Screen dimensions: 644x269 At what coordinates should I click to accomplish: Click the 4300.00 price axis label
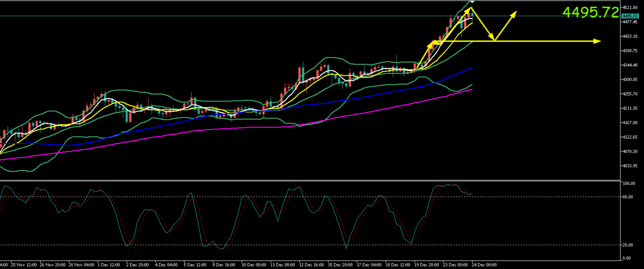pos(630,79)
